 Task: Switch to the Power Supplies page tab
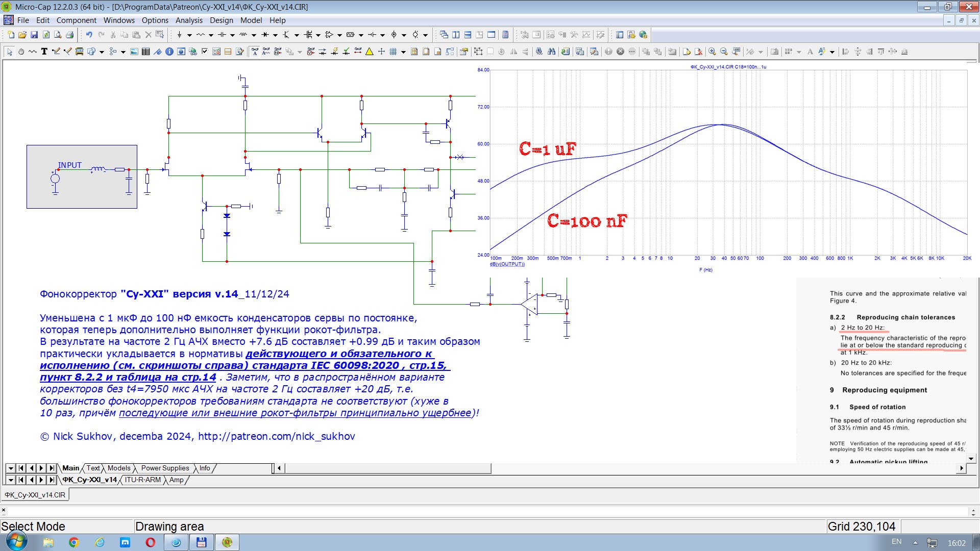click(165, 468)
